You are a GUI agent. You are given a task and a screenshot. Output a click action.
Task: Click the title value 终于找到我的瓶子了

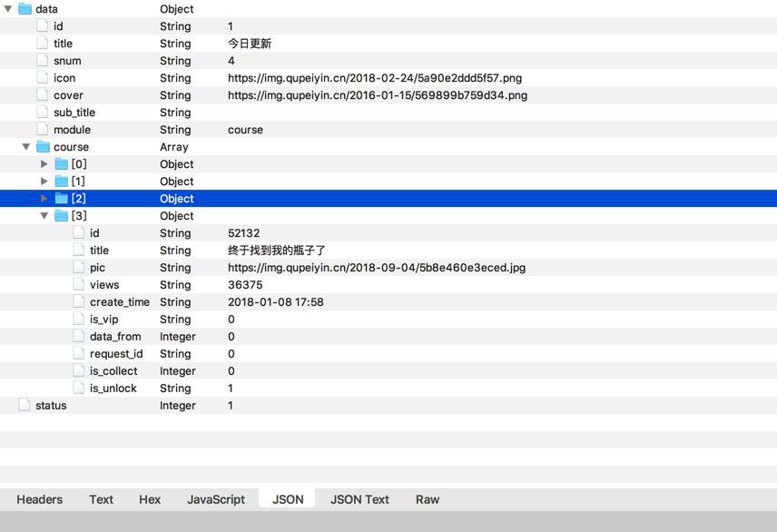coord(277,251)
